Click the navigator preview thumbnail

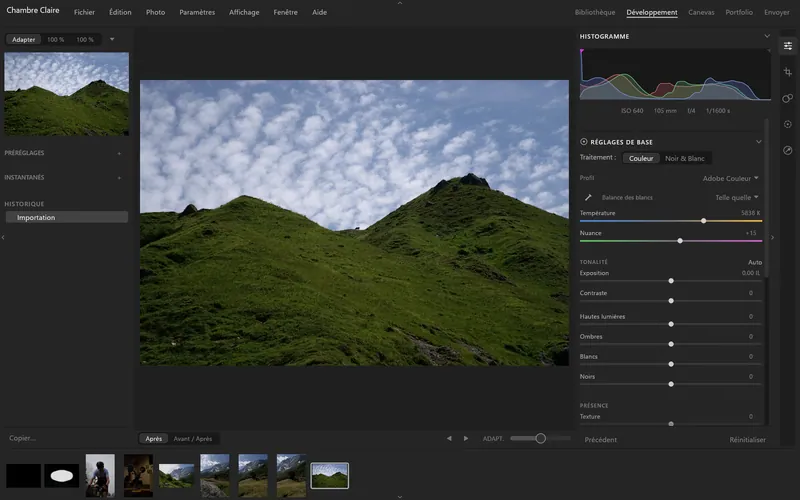tap(66, 94)
